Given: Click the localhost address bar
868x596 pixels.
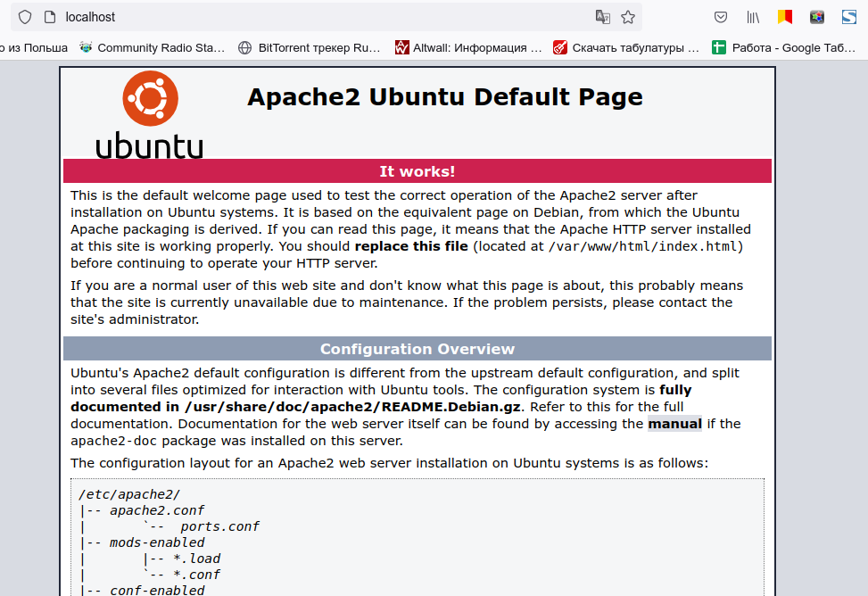Looking at the screenshot, I should 327,17.
